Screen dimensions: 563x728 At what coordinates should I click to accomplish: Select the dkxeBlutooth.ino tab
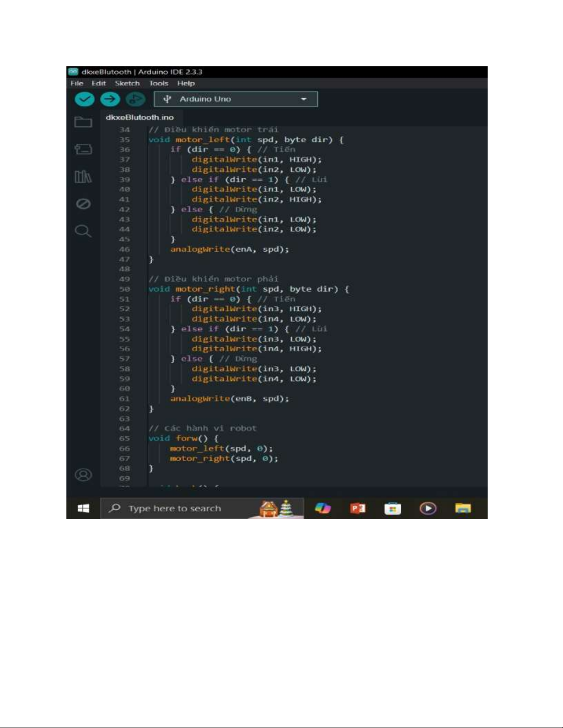140,118
